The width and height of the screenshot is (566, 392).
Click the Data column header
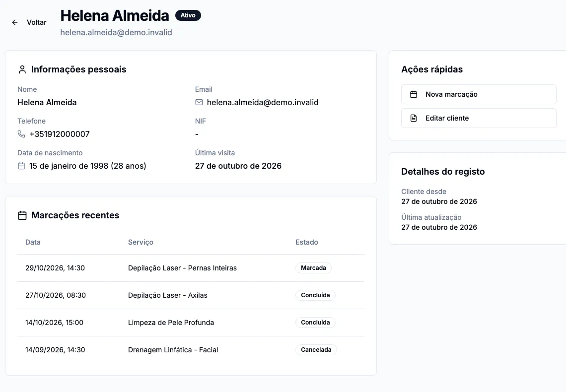coord(33,242)
